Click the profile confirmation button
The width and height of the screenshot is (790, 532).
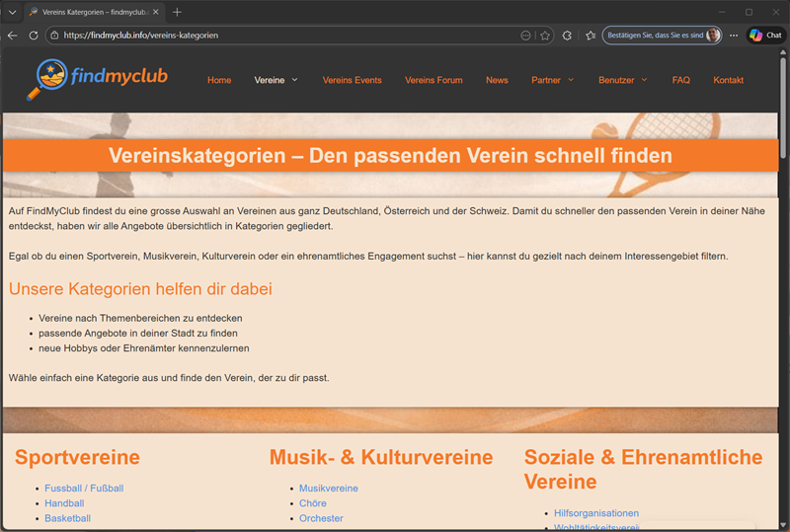662,36
